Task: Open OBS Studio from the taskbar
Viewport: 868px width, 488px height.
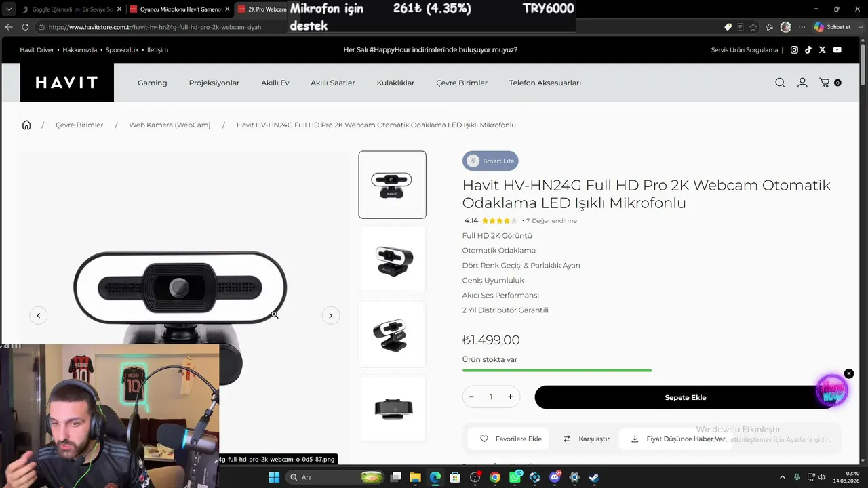Action: pyautogui.click(x=475, y=477)
